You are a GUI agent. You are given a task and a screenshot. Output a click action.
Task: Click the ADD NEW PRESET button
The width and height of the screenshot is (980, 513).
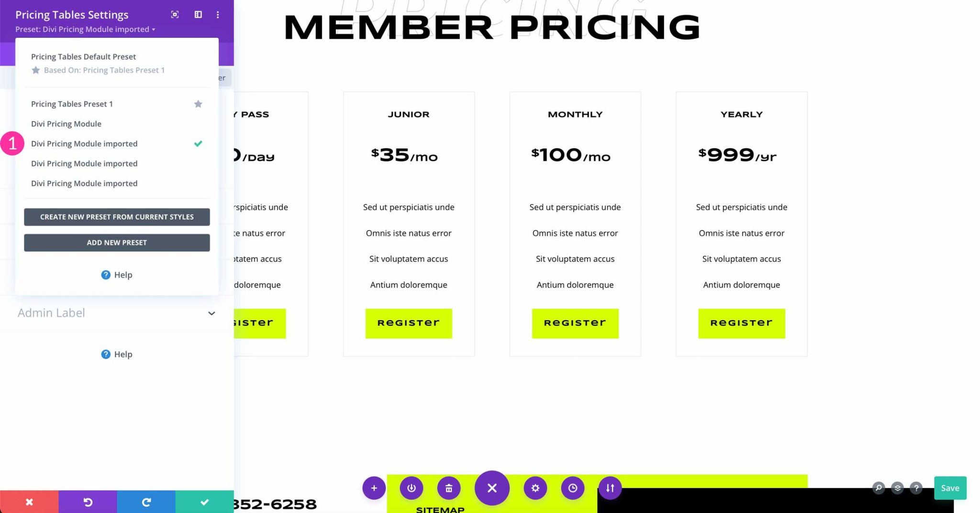tap(117, 243)
